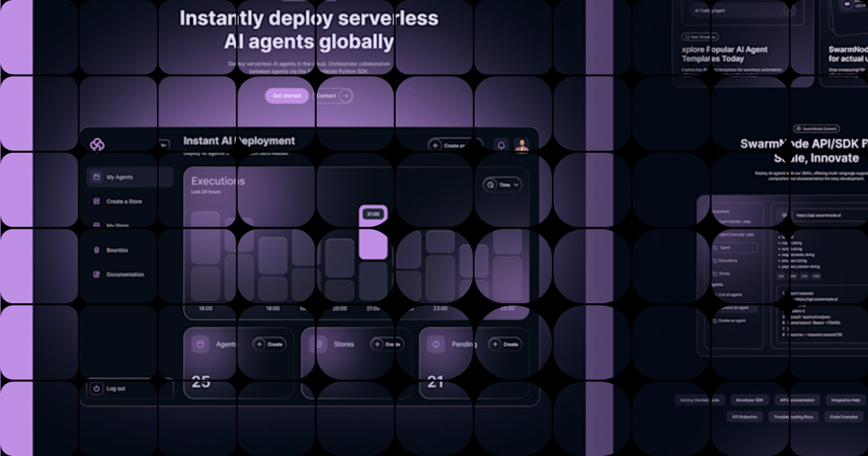
Task: Click the Bounties award icon
Action: (x=96, y=250)
